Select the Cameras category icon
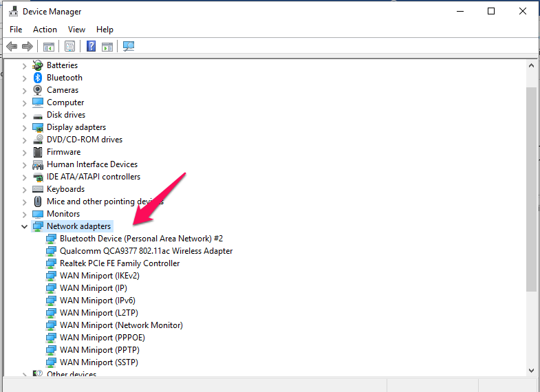 tap(38, 90)
